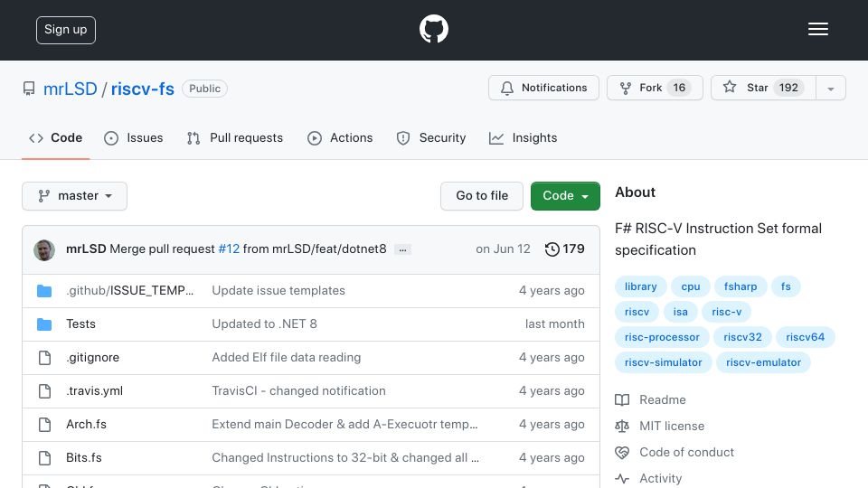Select the fs topic tag
This screenshot has width=868, height=488.
click(x=786, y=286)
